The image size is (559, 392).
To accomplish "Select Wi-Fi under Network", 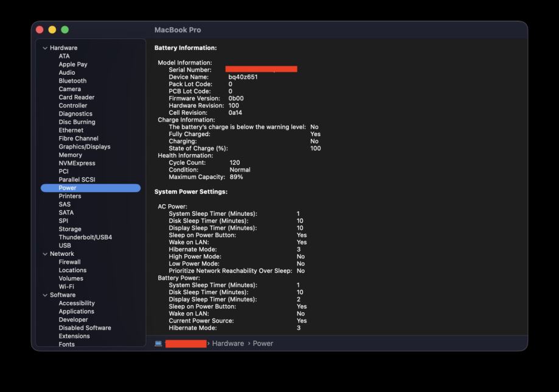I will coord(66,286).
